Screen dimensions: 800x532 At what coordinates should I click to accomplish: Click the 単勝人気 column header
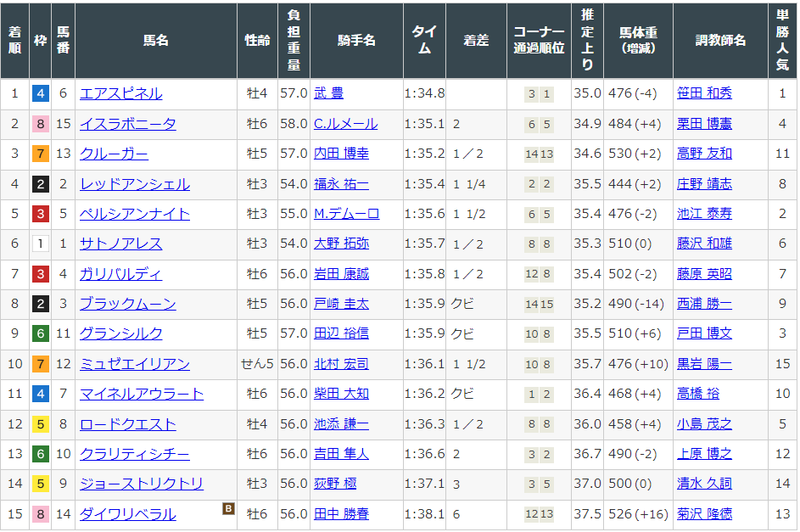(782, 41)
